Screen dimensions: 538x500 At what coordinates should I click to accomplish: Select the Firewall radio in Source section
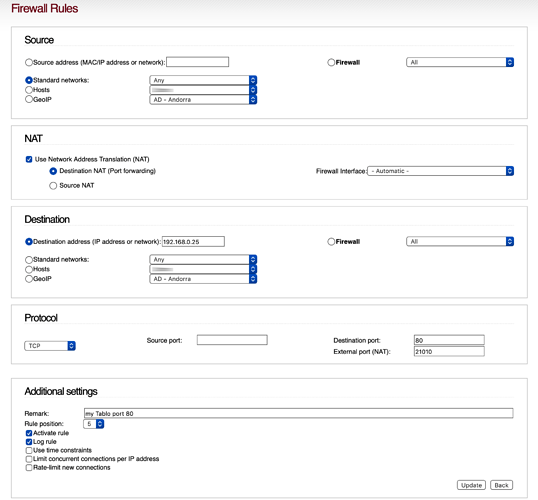(x=331, y=62)
